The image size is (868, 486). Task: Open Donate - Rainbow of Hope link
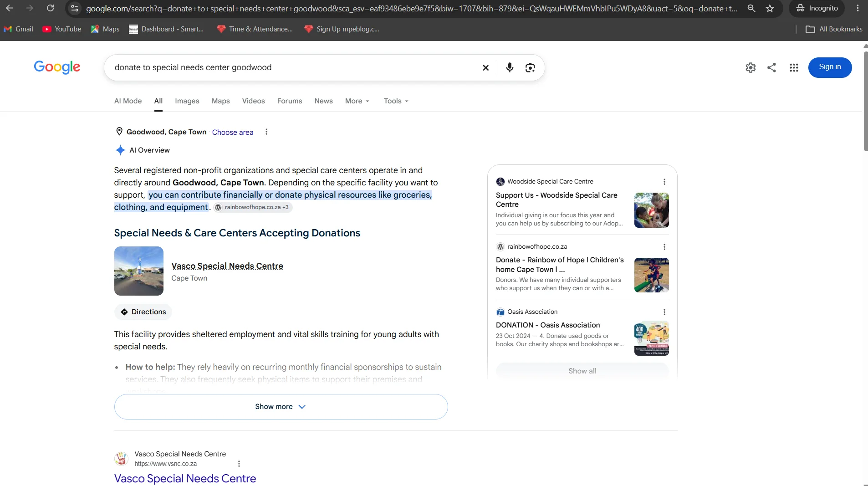[560, 265]
